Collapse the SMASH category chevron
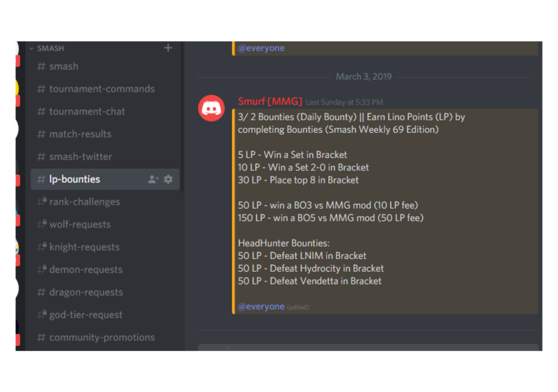This screenshot has height=392, width=558. (31, 49)
